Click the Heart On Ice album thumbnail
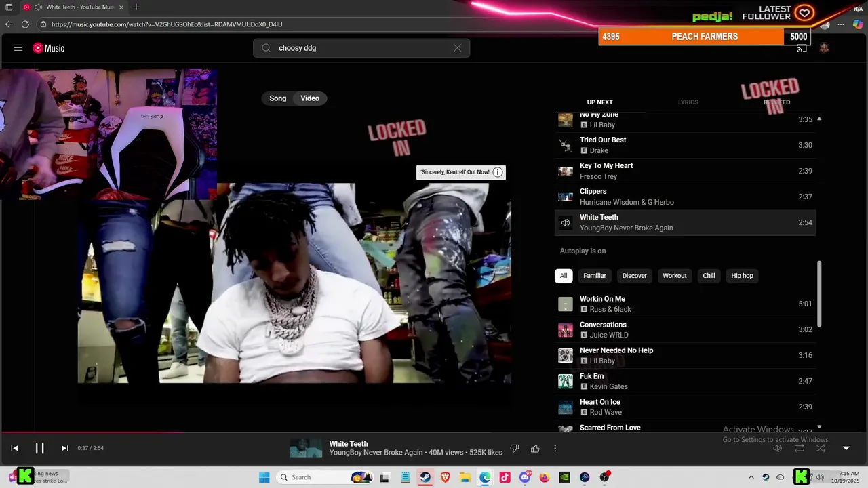868x488 pixels. tap(566, 407)
